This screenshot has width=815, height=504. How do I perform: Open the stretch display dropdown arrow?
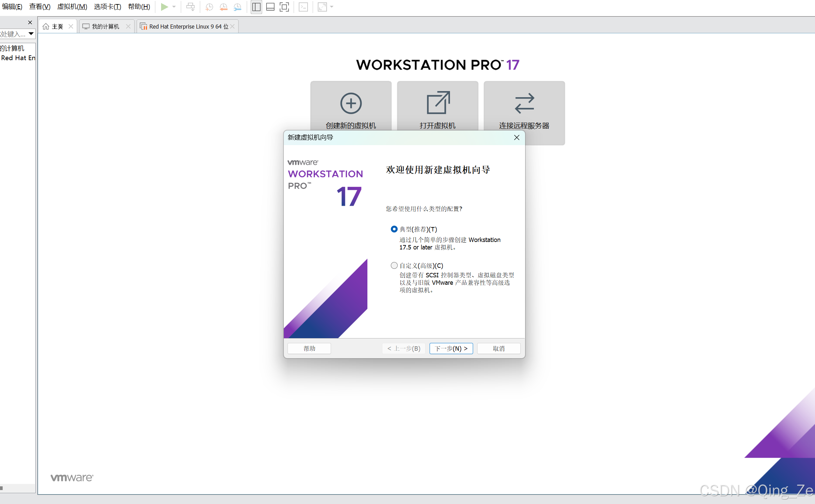(x=332, y=7)
